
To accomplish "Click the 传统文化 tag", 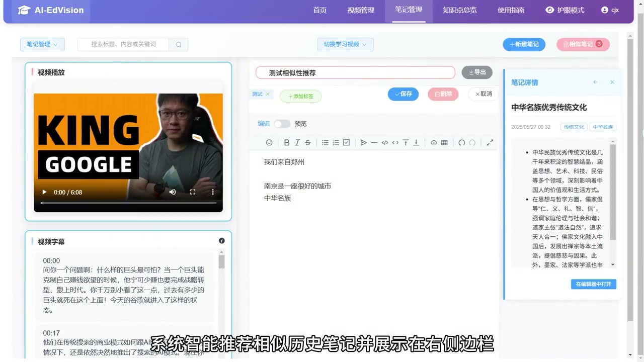I will coord(574,127).
